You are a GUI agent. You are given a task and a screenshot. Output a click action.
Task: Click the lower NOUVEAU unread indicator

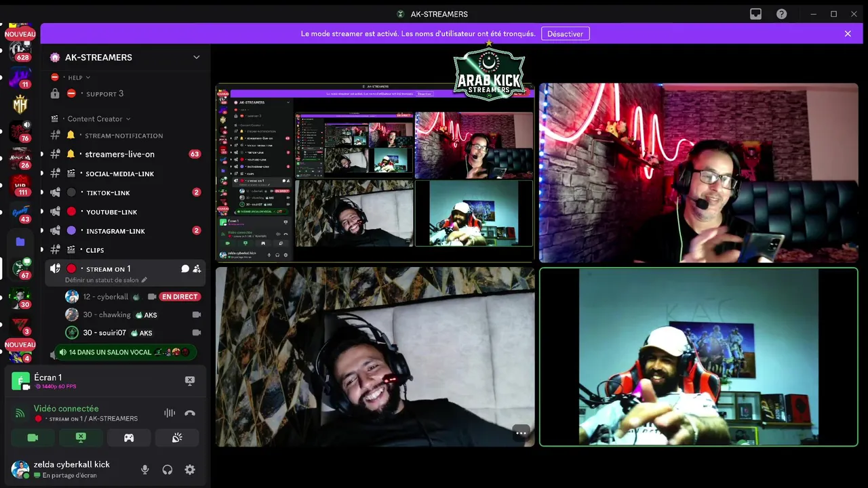(20, 345)
